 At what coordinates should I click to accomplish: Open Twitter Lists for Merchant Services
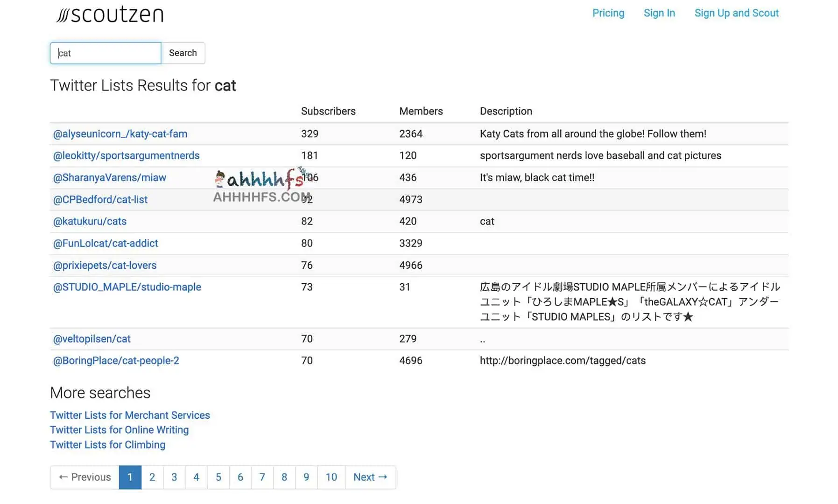click(130, 415)
